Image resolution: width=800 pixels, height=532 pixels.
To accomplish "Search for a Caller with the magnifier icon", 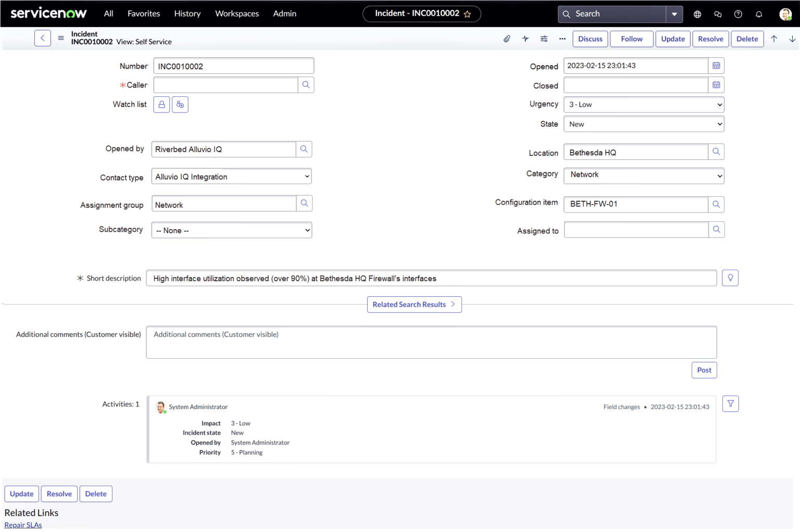I will (306, 84).
